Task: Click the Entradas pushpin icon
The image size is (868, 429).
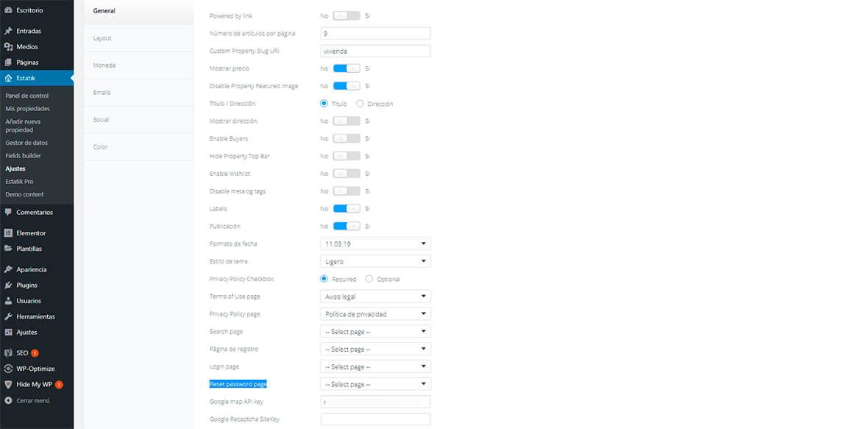Action: point(8,31)
